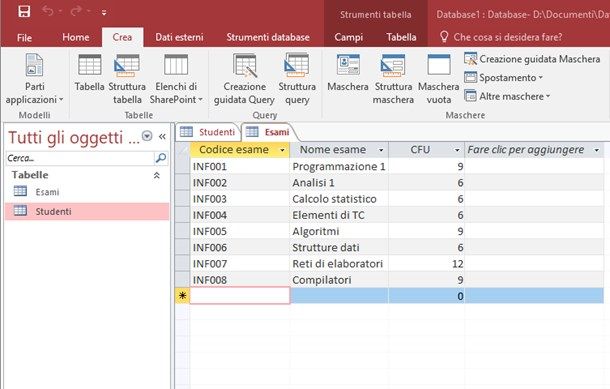Collapse the navigation pane with double chevron
Screen dimensions: 610x389
(x=162, y=137)
